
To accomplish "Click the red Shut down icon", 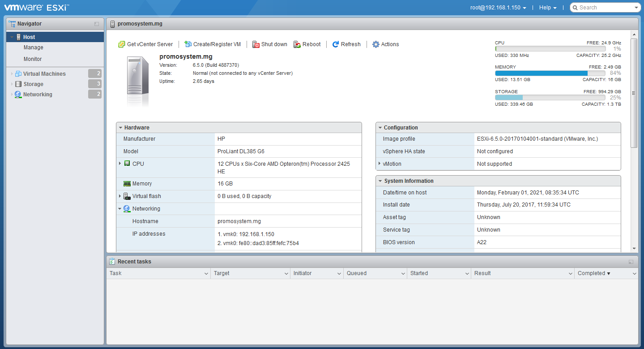I will [256, 44].
